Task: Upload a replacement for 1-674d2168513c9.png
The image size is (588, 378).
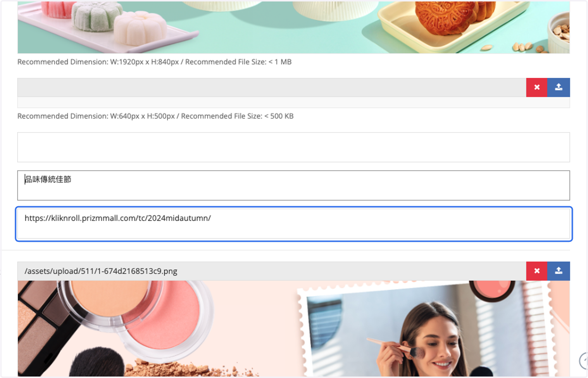Action: (559, 271)
